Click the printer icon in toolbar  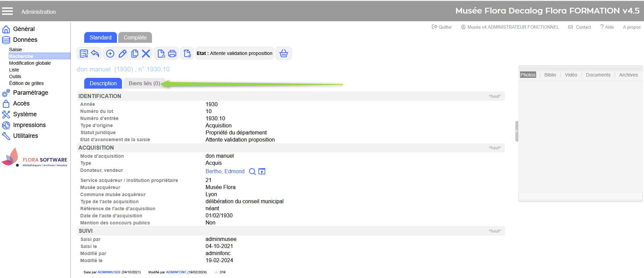(x=172, y=54)
